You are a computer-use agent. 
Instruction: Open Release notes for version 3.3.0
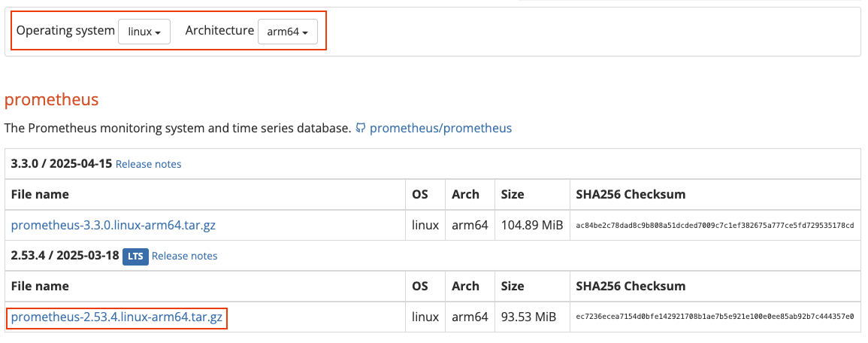tap(148, 164)
